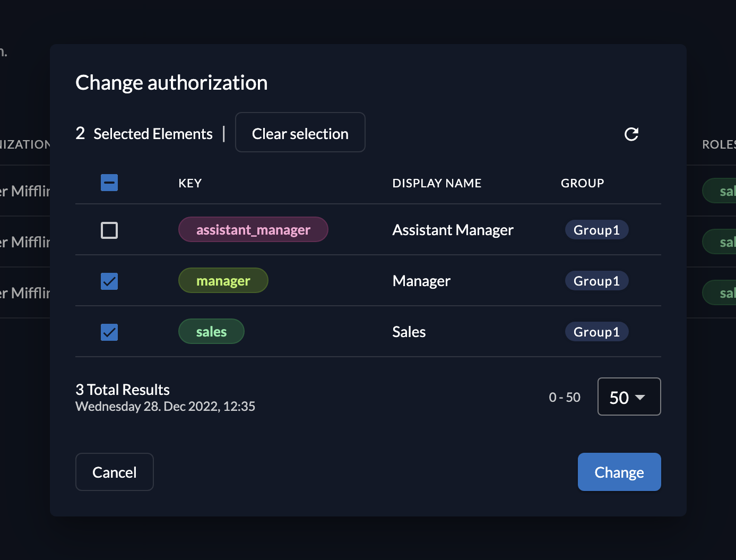The image size is (736, 560).
Task: Click the dropdown arrow next to 50
Action: 642,397
